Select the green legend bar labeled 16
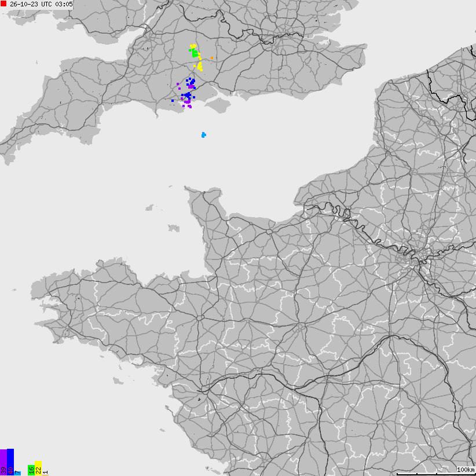 pyautogui.click(x=31, y=470)
